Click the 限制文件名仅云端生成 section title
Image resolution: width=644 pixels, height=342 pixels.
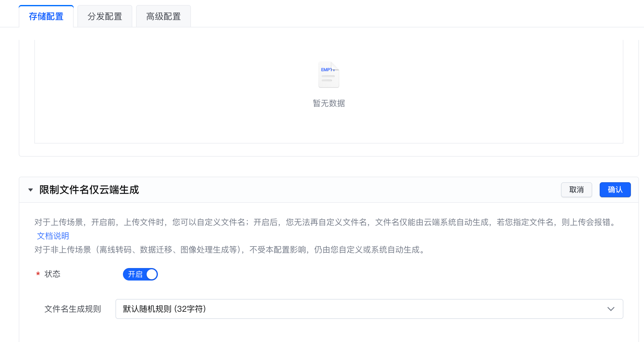click(89, 190)
